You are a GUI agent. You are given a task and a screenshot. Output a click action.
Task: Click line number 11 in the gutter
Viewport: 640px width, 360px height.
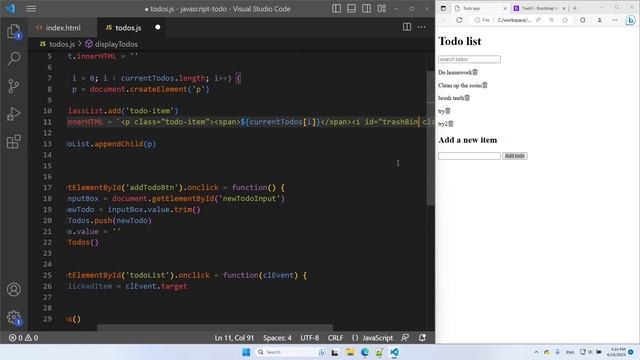click(47, 122)
